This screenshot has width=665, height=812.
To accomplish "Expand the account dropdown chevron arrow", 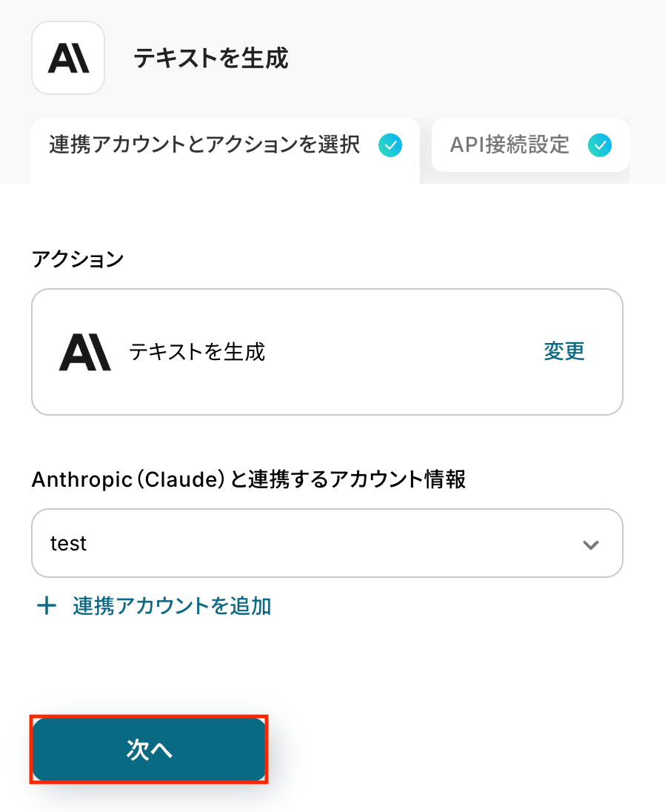I will tap(590, 545).
